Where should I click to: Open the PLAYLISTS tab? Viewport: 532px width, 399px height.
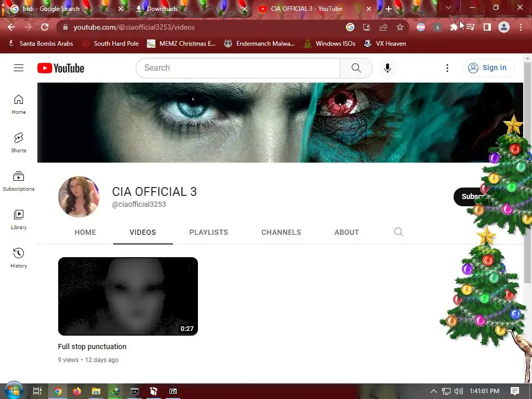(x=209, y=232)
